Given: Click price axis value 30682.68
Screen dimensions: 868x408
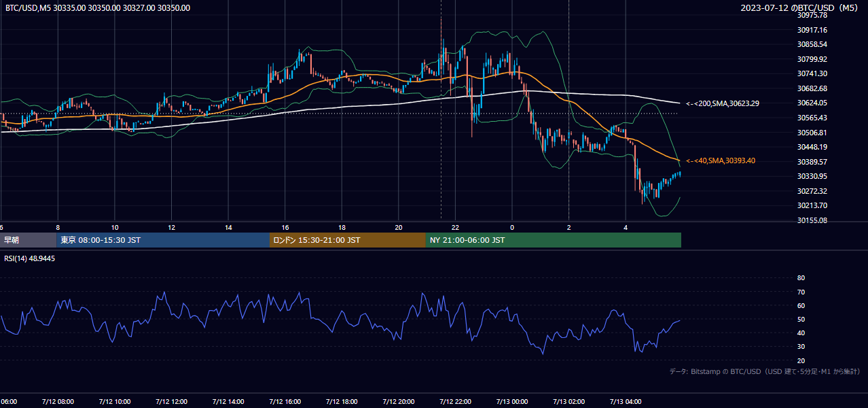Looking at the screenshot, I should click(x=812, y=88).
